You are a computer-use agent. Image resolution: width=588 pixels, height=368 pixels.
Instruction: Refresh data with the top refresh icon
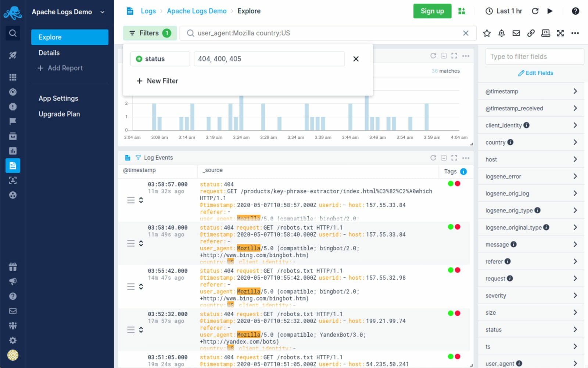pyautogui.click(x=535, y=11)
